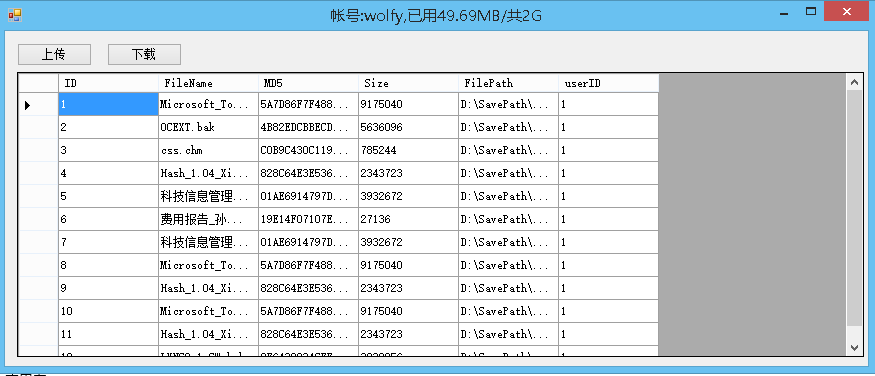
Task: Sort by the userID column header
Action: pyautogui.click(x=608, y=83)
